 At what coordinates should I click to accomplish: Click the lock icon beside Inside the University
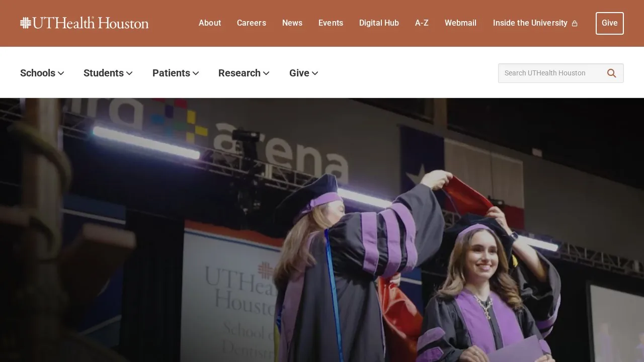coord(575,24)
